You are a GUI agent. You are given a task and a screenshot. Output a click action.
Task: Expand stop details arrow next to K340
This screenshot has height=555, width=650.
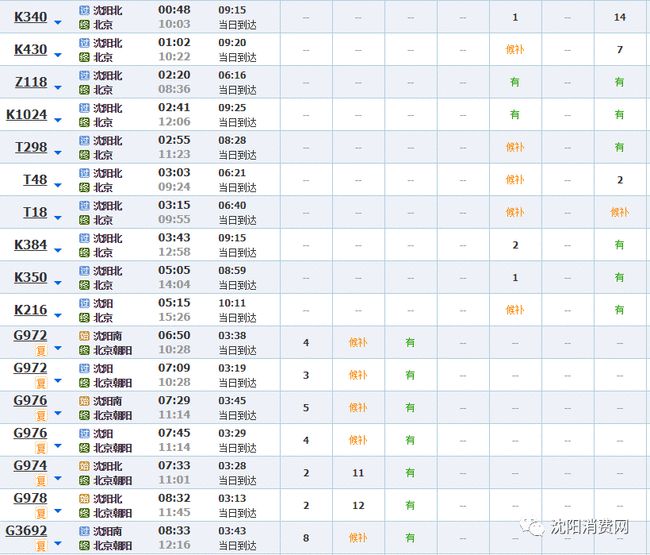coord(58,22)
